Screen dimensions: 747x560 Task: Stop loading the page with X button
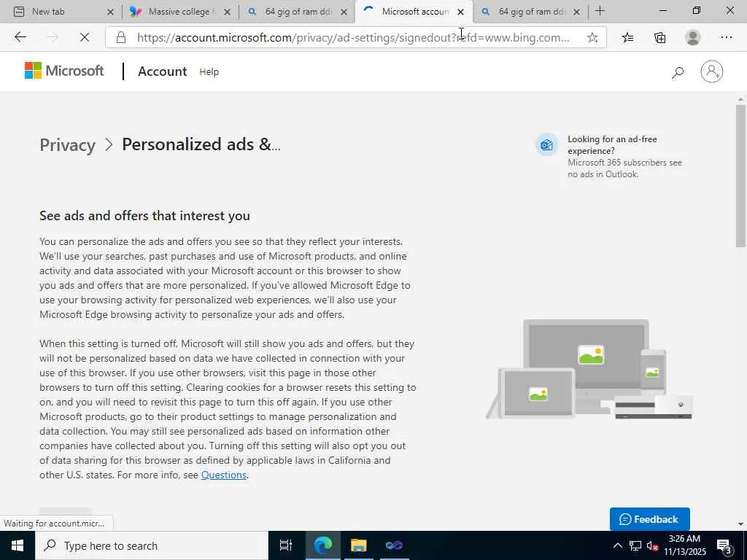[85, 37]
